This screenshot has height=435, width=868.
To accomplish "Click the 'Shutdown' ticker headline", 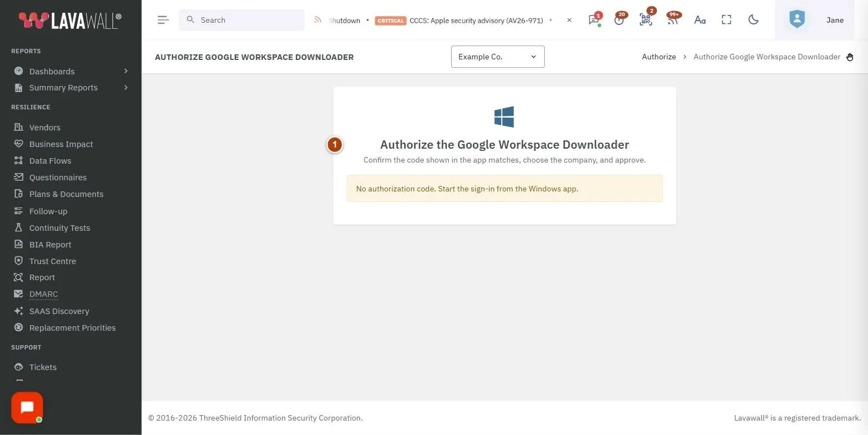I will point(344,21).
